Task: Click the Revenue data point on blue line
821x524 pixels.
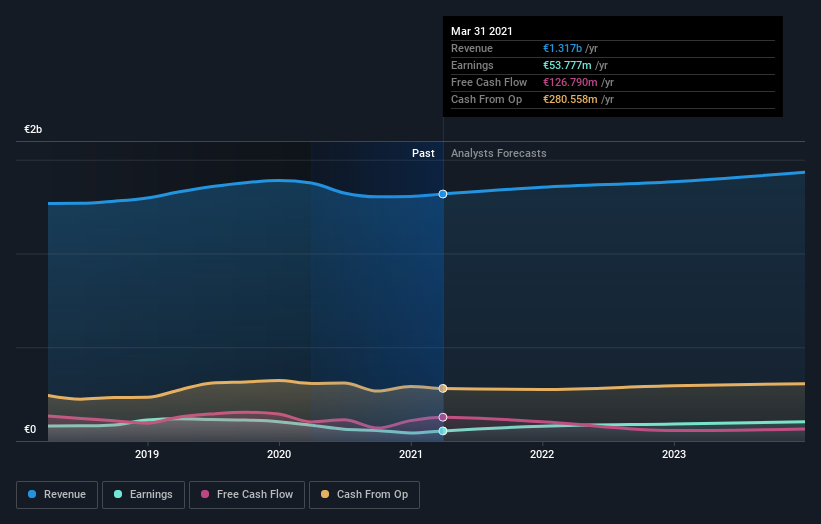Action: tap(443, 194)
